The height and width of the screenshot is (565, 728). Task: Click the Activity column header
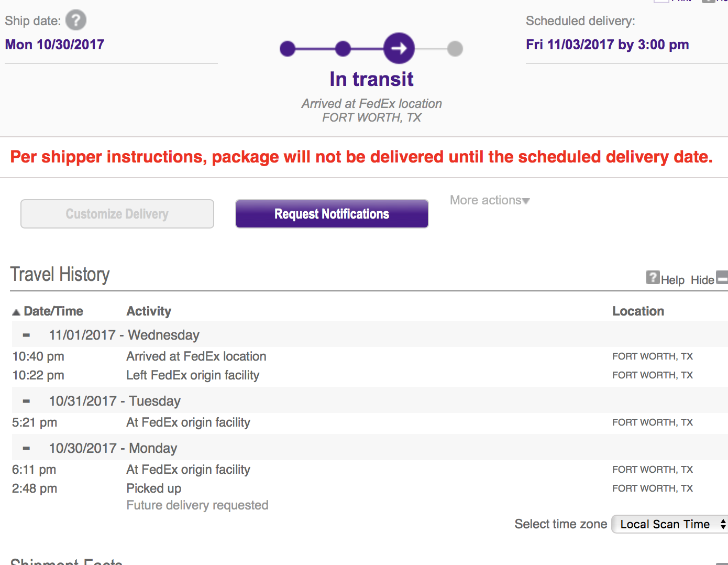[149, 311]
